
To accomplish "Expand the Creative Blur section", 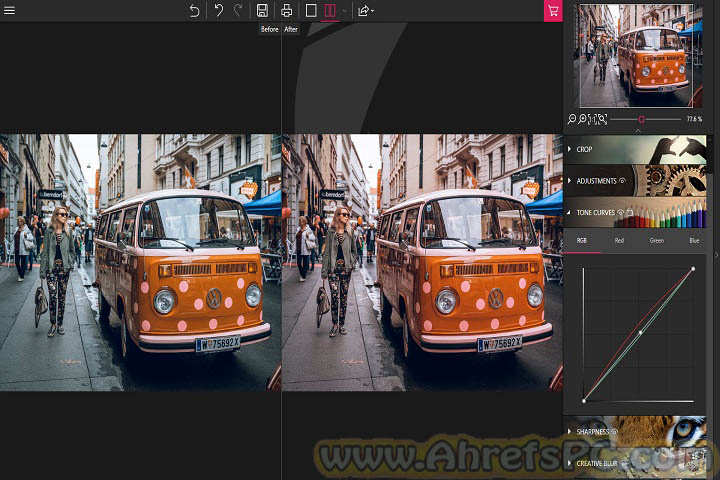I will 635,463.
